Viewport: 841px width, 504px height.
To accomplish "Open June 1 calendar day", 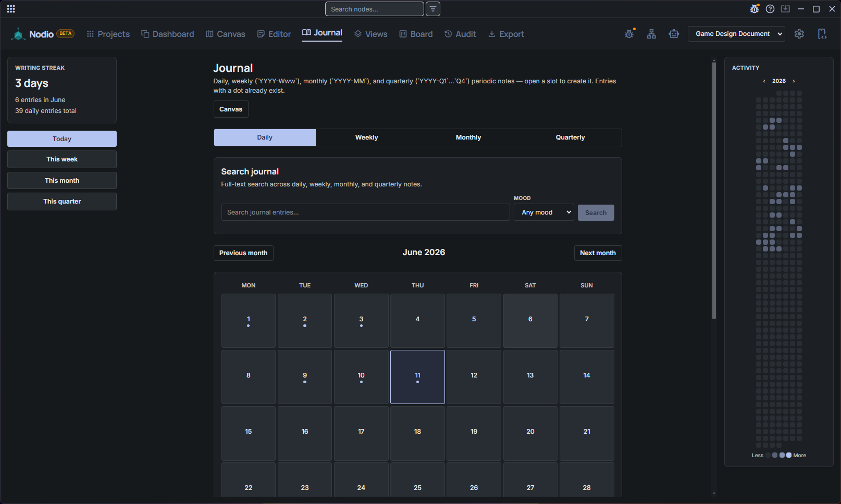I will click(x=249, y=321).
